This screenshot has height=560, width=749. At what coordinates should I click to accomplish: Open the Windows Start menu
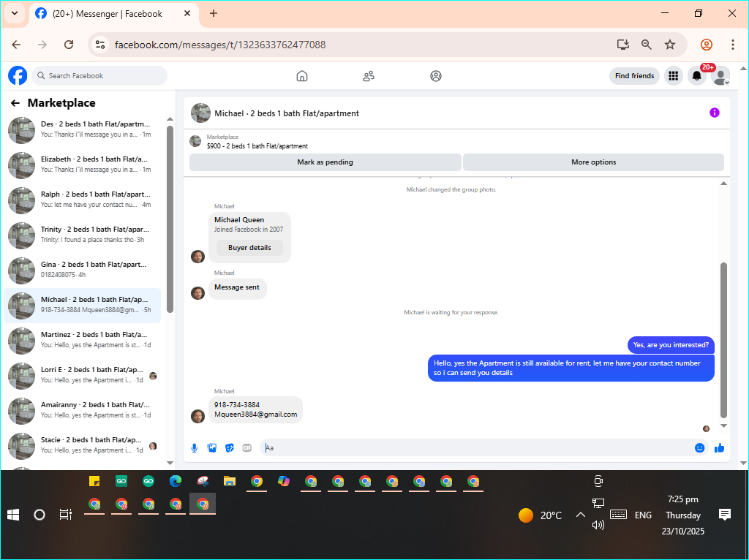click(13, 515)
